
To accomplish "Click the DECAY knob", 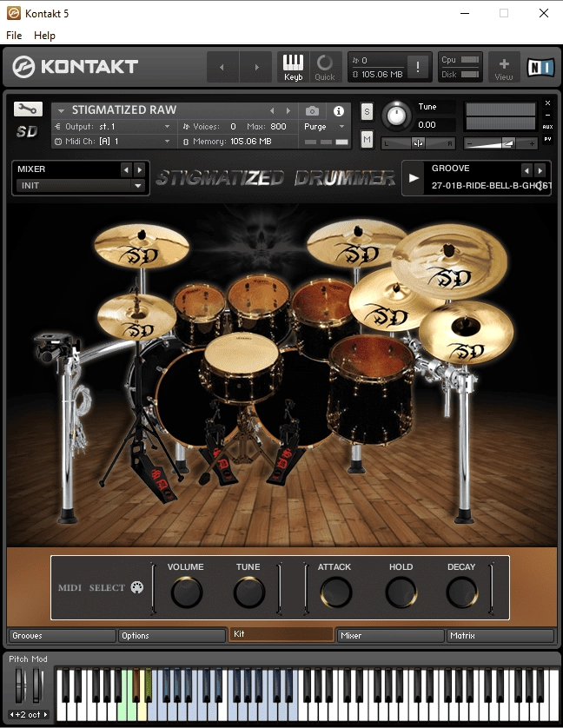I will [x=461, y=592].
